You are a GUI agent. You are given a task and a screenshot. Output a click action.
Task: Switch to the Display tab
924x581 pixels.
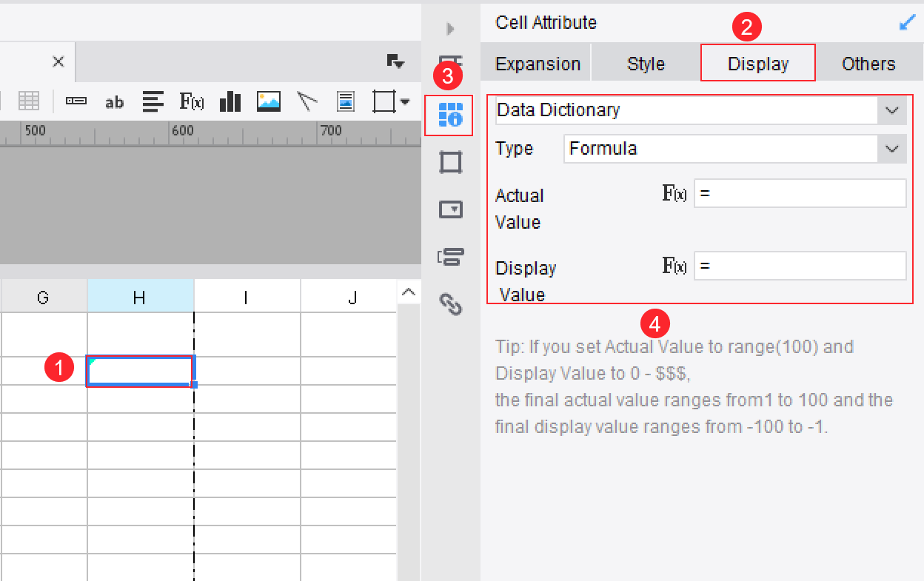(757, 63)
